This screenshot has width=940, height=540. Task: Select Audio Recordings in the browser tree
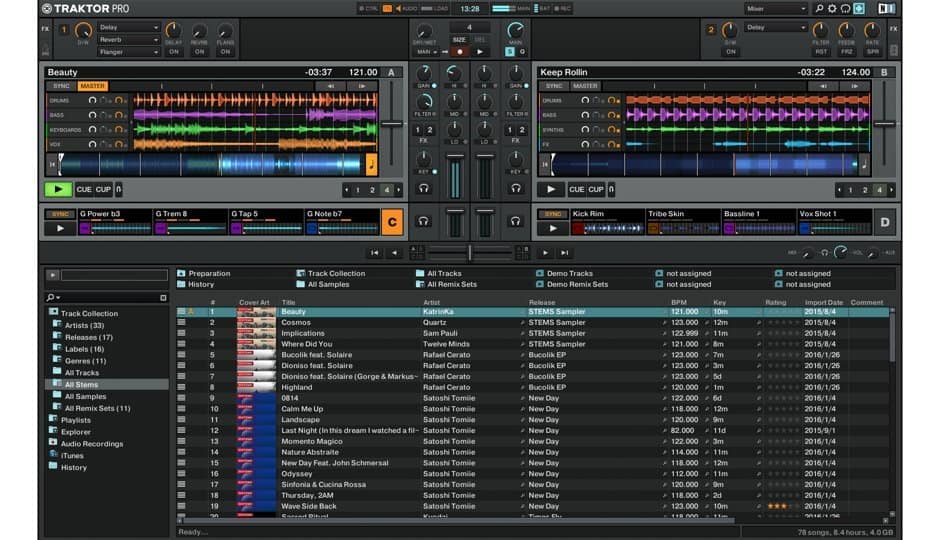click(92, 444)
